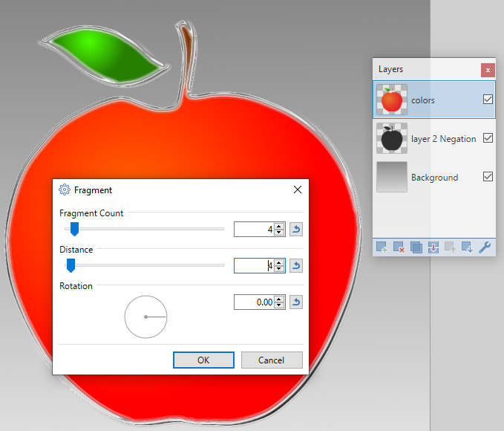Increase Fragment Count with up arrow
Viewport: 504px width, 431px height.
(279, 227)
